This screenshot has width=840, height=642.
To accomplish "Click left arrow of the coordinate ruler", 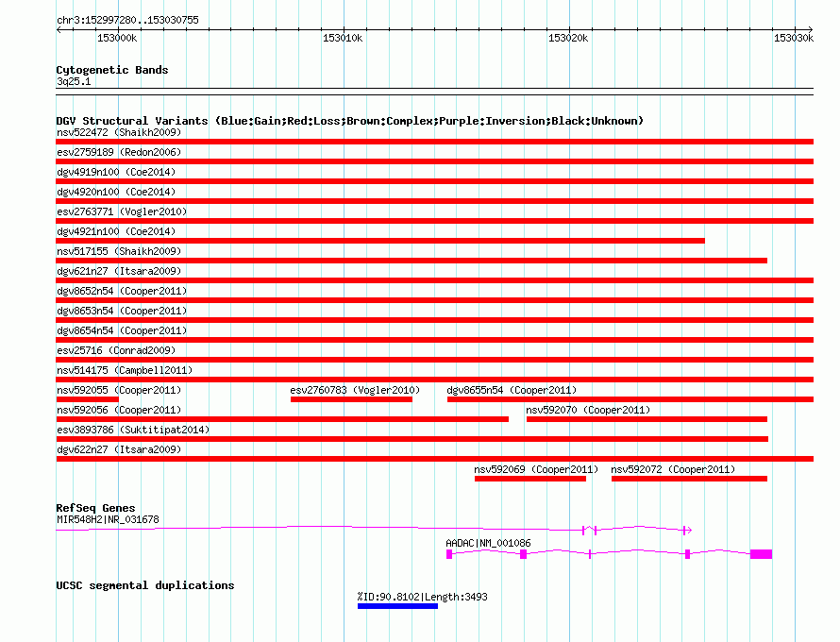I will click(x=59, y=29).
